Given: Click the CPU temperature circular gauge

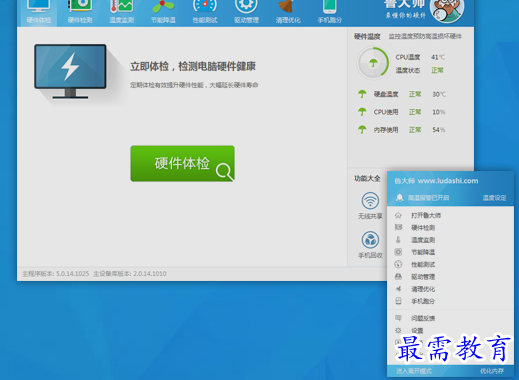Looking at the screenshot, I should coord(373,63).
